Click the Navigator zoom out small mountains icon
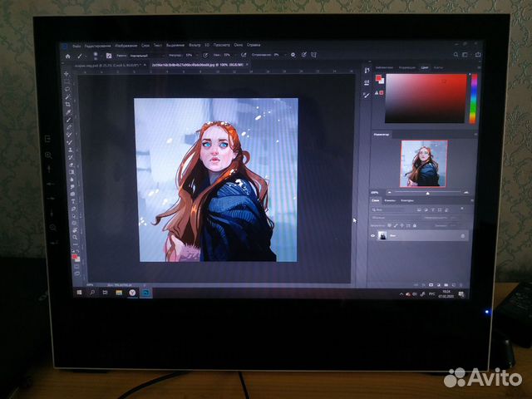 (x=390, y=192)
